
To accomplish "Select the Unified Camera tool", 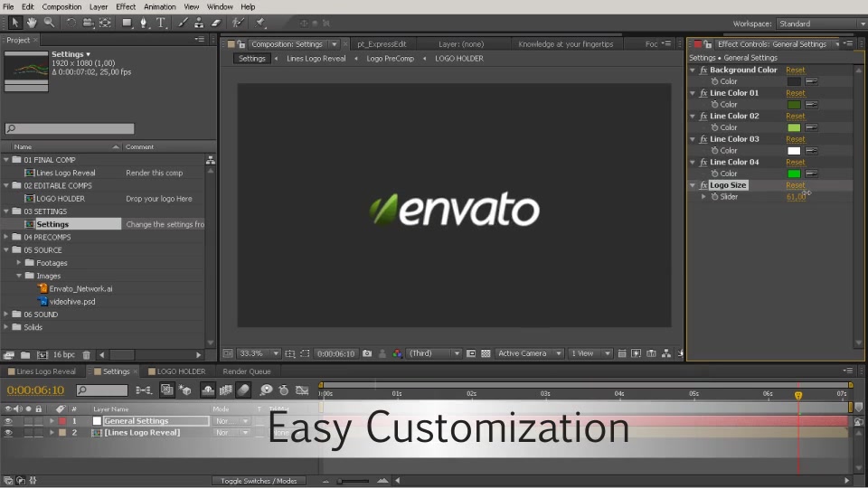I will (x=88, y=23).
